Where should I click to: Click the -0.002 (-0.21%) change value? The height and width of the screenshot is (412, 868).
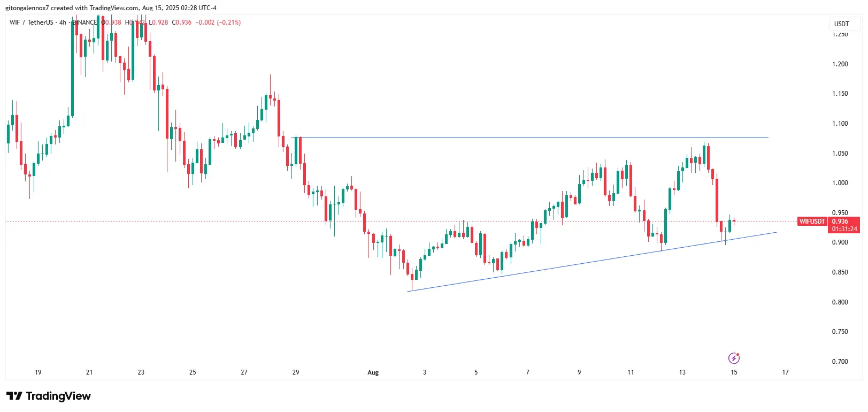click(218, 22)
